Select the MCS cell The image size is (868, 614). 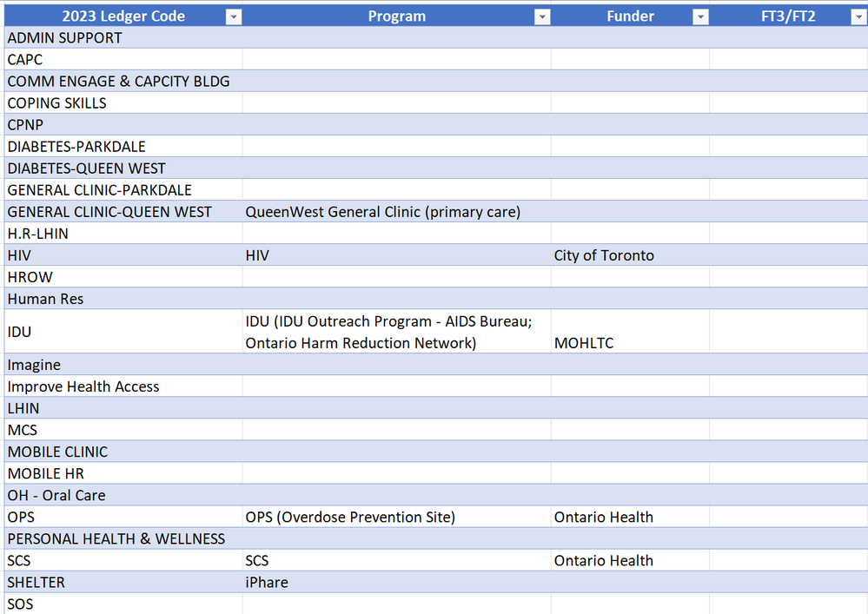[x=123, y=430]
